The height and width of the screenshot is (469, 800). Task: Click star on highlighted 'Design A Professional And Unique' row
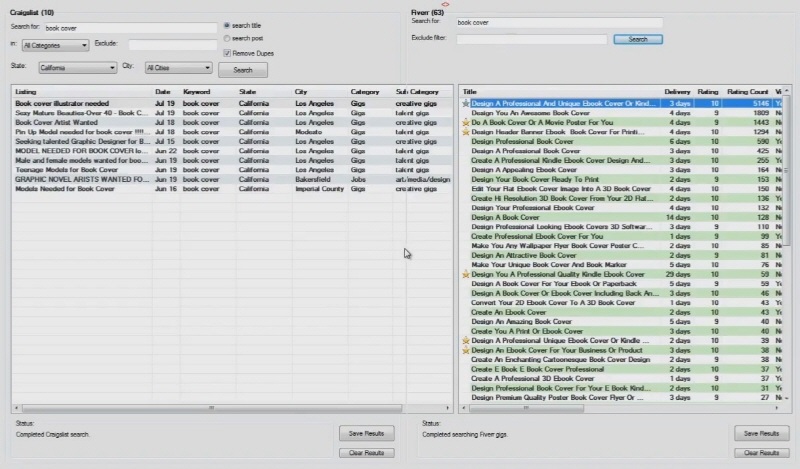click(466, 103)
